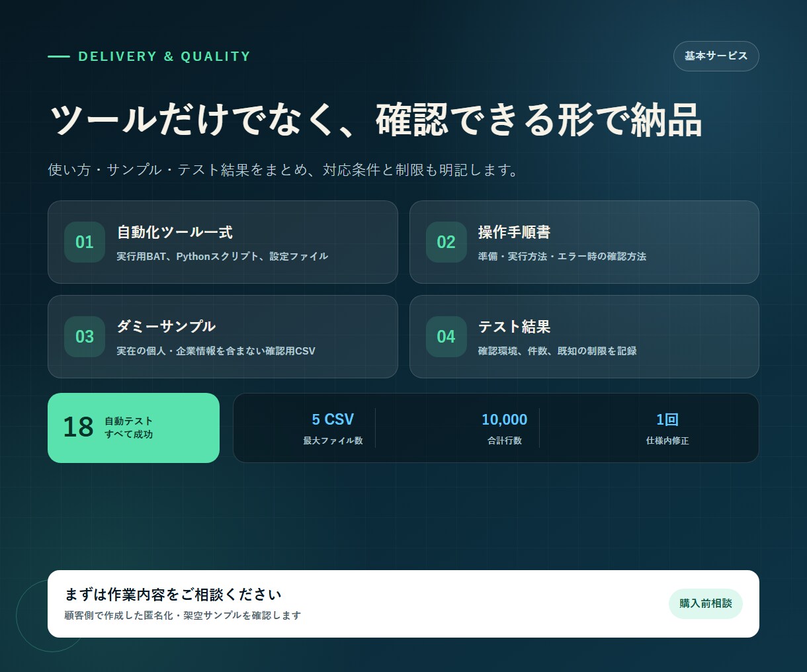This screenshot has height=672, width=807.
Task: Click the 購入前相談 button
Action: [x=706, y=603]
